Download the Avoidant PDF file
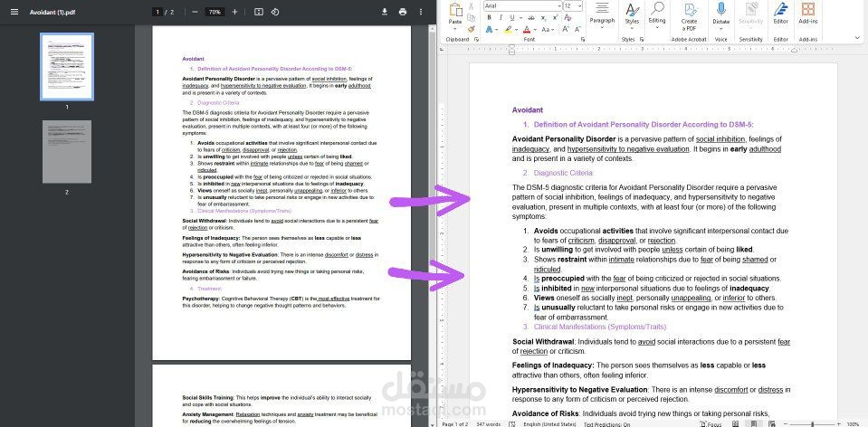This screenshot has height=427, width=868. [384, 12]
